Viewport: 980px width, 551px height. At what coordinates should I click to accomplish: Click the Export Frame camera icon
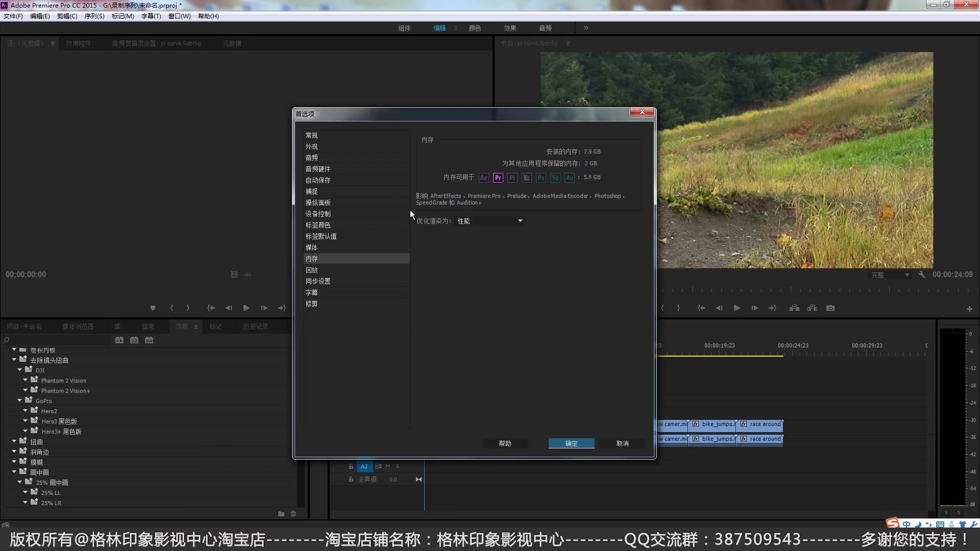pos(830,308)
